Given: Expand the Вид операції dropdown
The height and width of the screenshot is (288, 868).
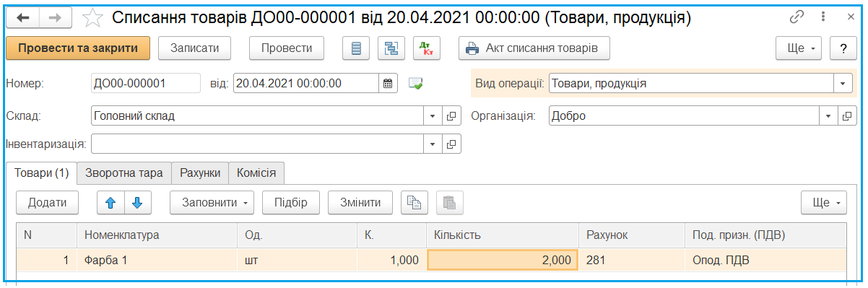Looking at the screenshot, I should [843, 83].
